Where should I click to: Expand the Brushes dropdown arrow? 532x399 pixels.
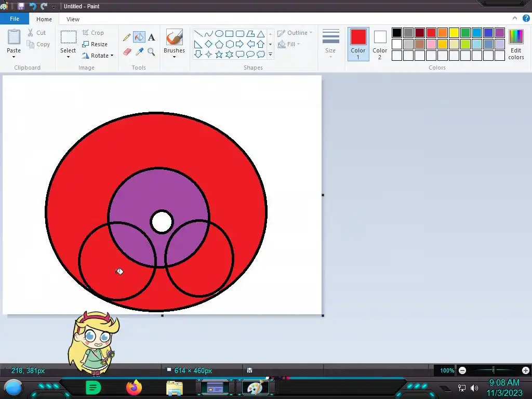click(x=175, y=57)
